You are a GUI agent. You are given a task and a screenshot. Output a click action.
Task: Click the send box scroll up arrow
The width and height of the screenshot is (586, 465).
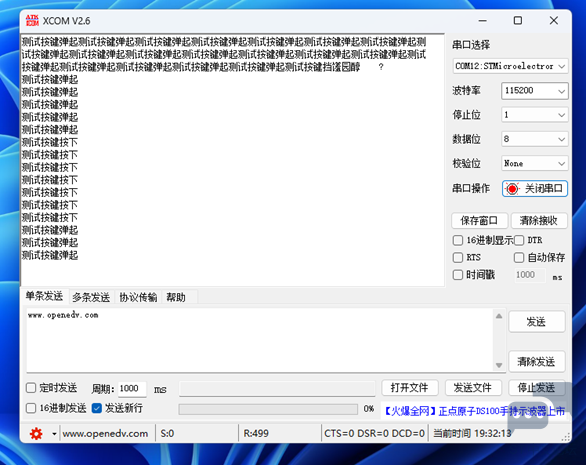[x=499, y=316]
